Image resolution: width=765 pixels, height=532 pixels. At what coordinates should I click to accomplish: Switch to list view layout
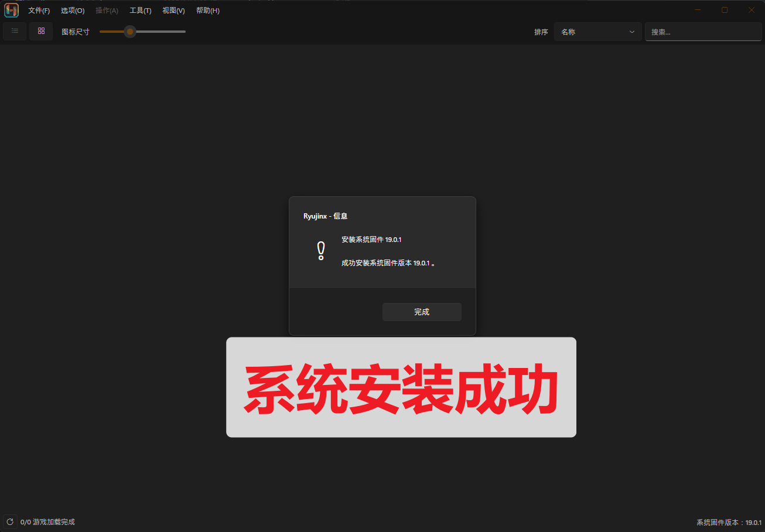coord(15,31)
